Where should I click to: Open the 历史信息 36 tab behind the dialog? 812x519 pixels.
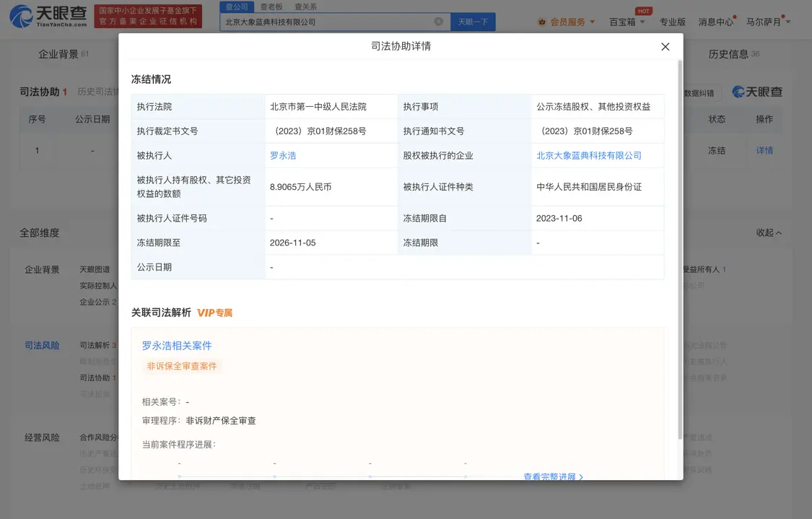[734, 54]
